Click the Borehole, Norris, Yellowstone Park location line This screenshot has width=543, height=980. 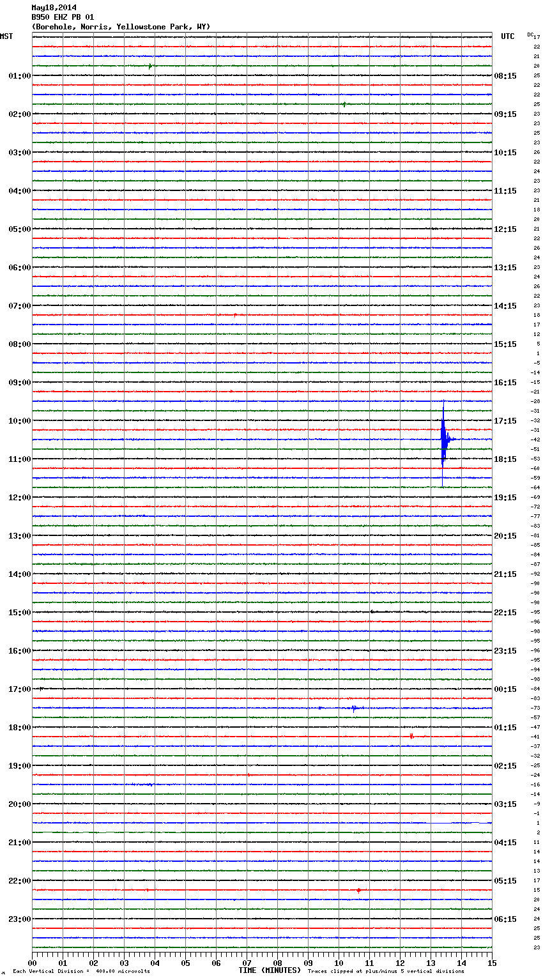click(x=121, y=27)
